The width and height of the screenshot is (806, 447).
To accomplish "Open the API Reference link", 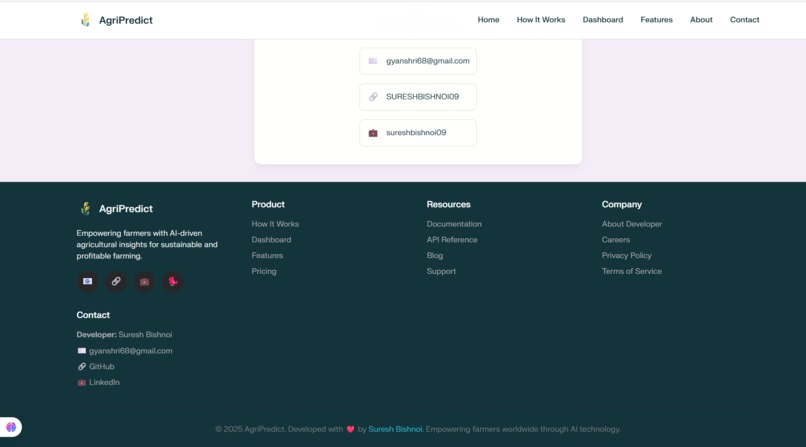I will (452, 240).
